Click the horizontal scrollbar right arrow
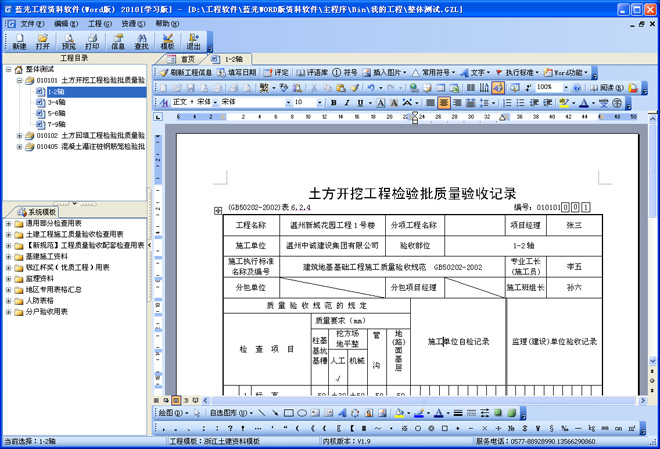 click(x=642, y=400)
